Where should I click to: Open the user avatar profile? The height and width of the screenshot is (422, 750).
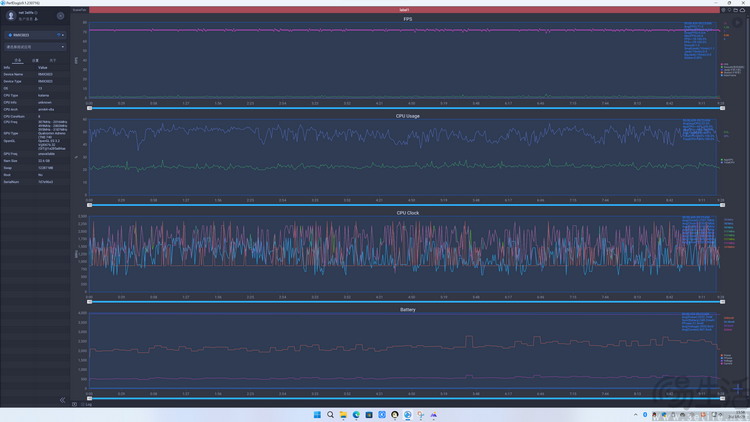point(11,16)
